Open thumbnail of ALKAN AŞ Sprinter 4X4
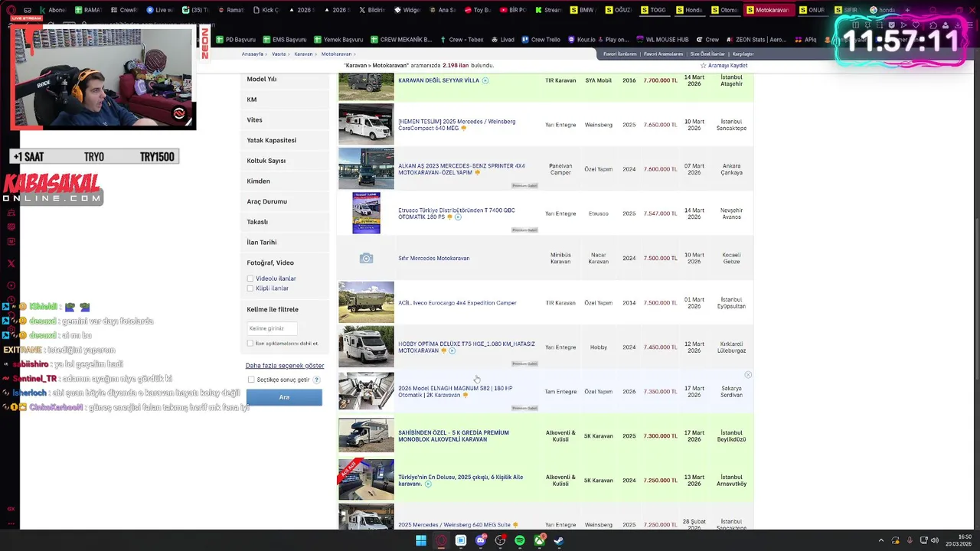980x551 pixels. pos(366,169)
